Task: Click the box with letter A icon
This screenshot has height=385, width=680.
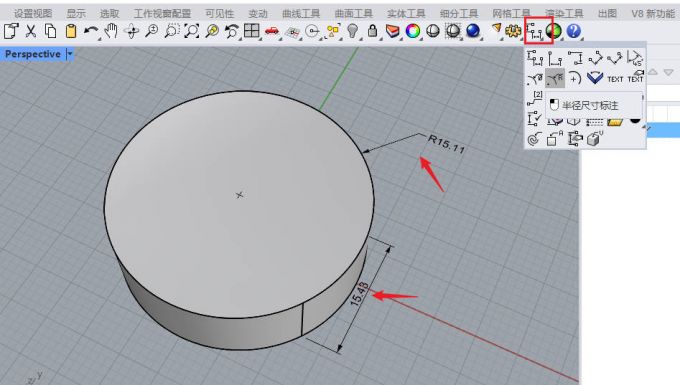Action: [x=555, y=139]
